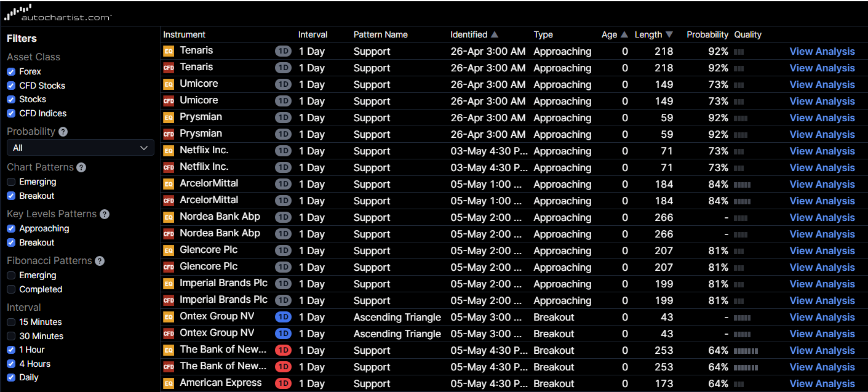Sort by the Instrument column header
The height and width of the screenshot is (392, 868).
[184, 34]
